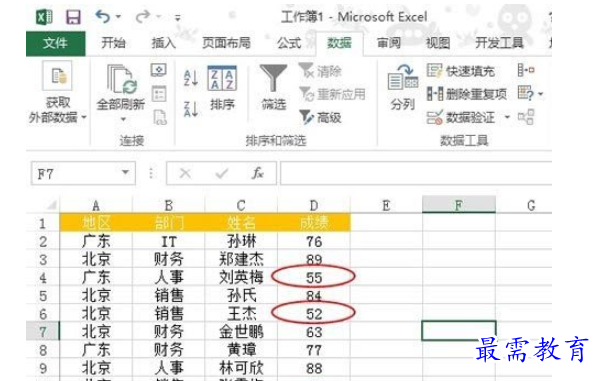Confirm entry with the checkmark icon
Viewport: 597px width, 381px height.
[x=222, y=174]
